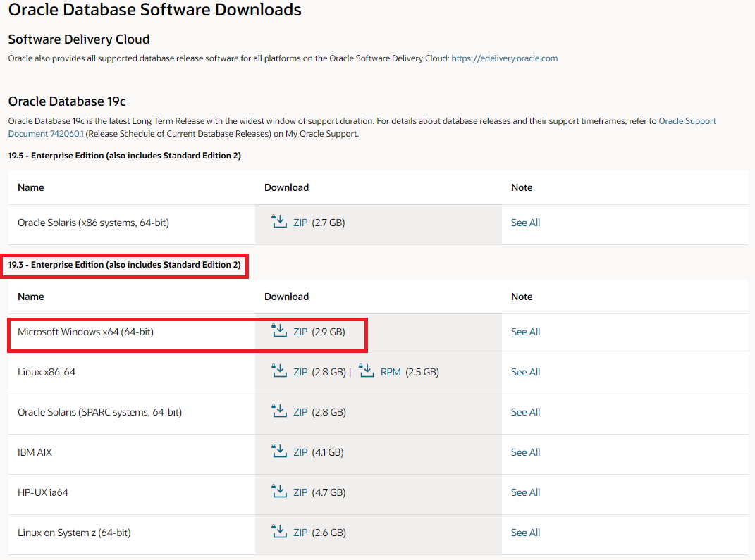Click Name column header in 19.3 table
The width and height of the screenshot is (755, 560).
[x=31, y=297]
